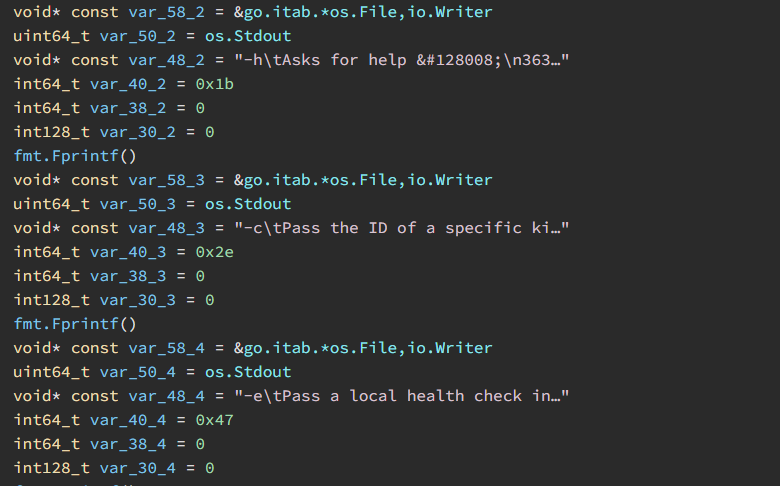Select the var_48_2 variable name

coord(166,60)
